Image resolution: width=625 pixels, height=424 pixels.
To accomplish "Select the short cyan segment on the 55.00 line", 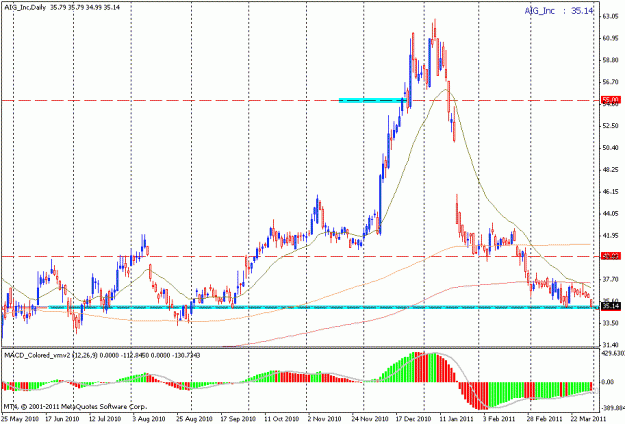I will [372, 100].
